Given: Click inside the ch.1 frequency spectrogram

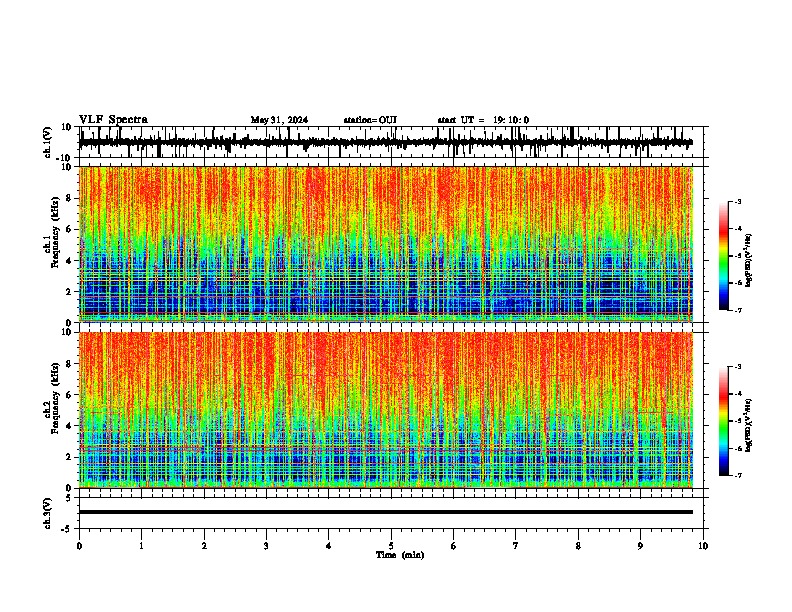Looking at the screenshot, I should click(386, 244).
